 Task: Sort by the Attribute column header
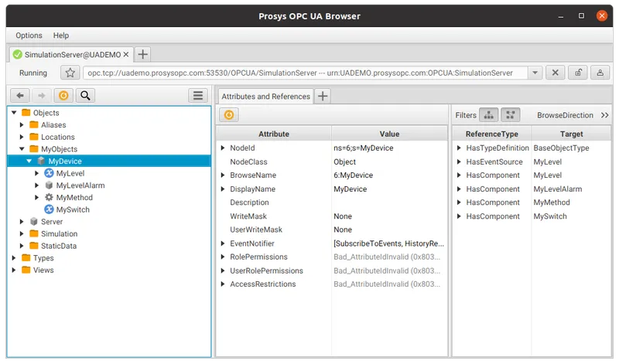click(274, 134)
